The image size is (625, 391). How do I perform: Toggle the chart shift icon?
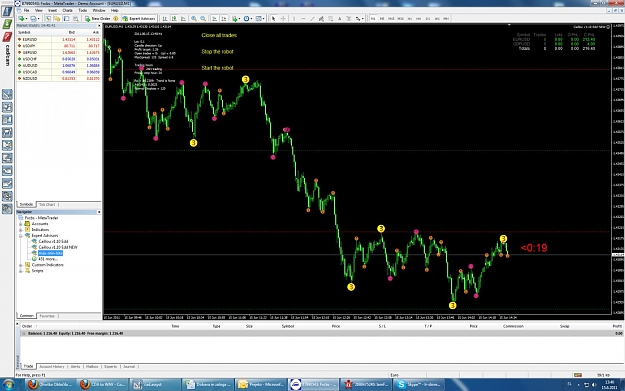click(224, 18)
